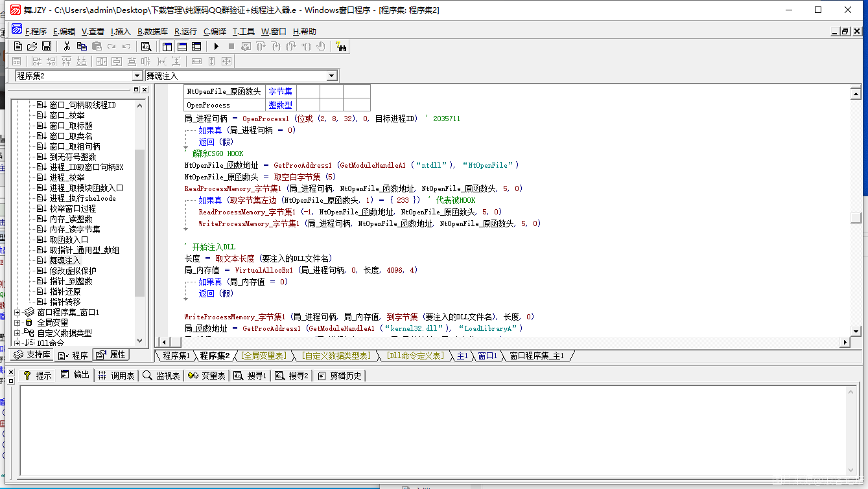Expand the 窗口程序集_窗口1 tree node
Viewport: 868px width, 489px height.
(x=18, y=312)
